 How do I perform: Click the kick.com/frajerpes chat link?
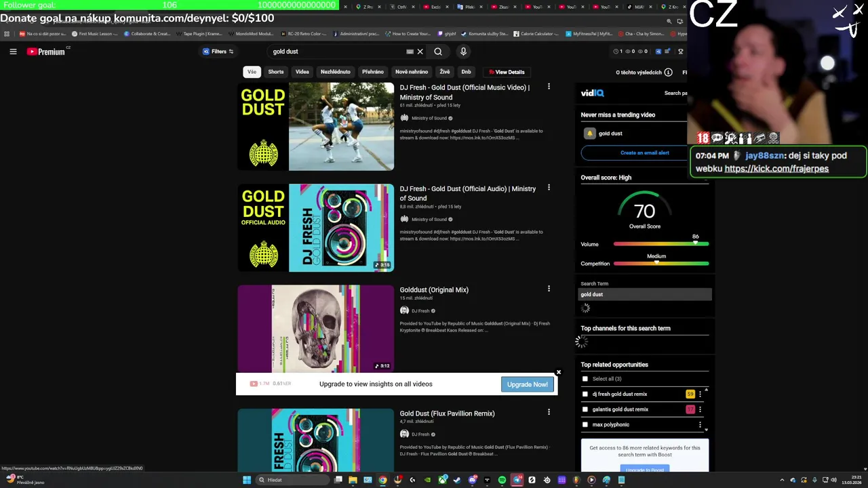point(776,169)
